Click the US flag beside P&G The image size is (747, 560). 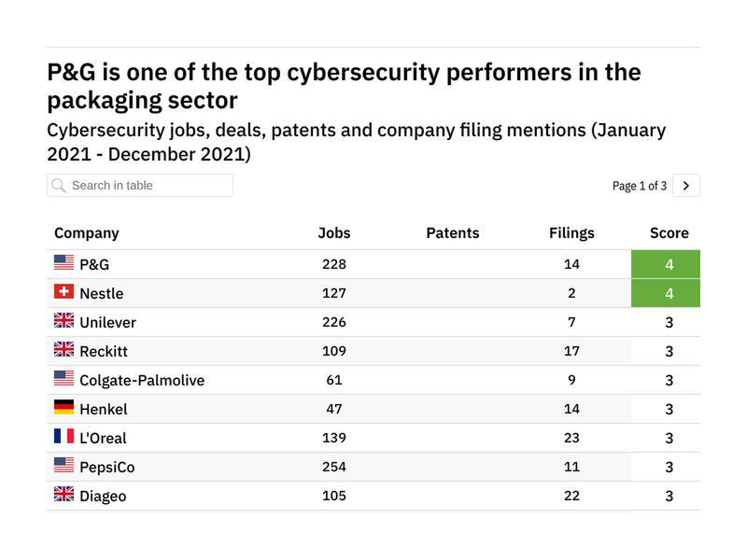click(x=63, y=264)
